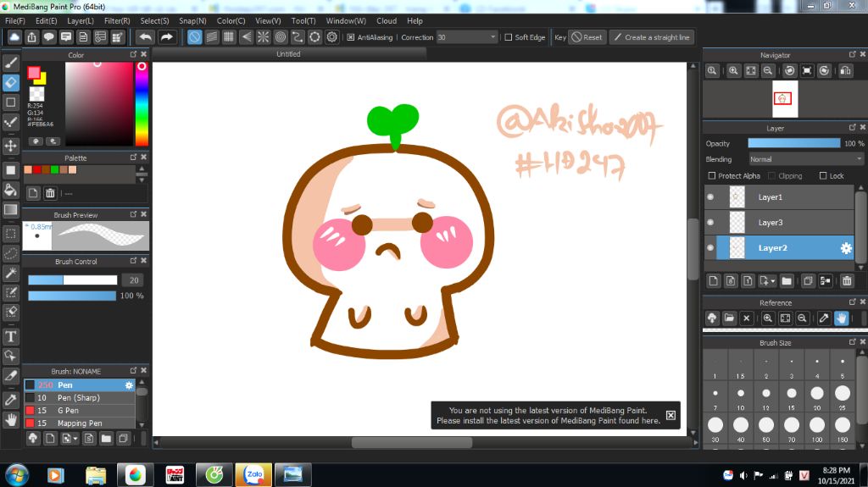Choose brush size 30 preset
The width and height of the screenshot is (868, 487).
pyautogui.click(x=715, y=427)
